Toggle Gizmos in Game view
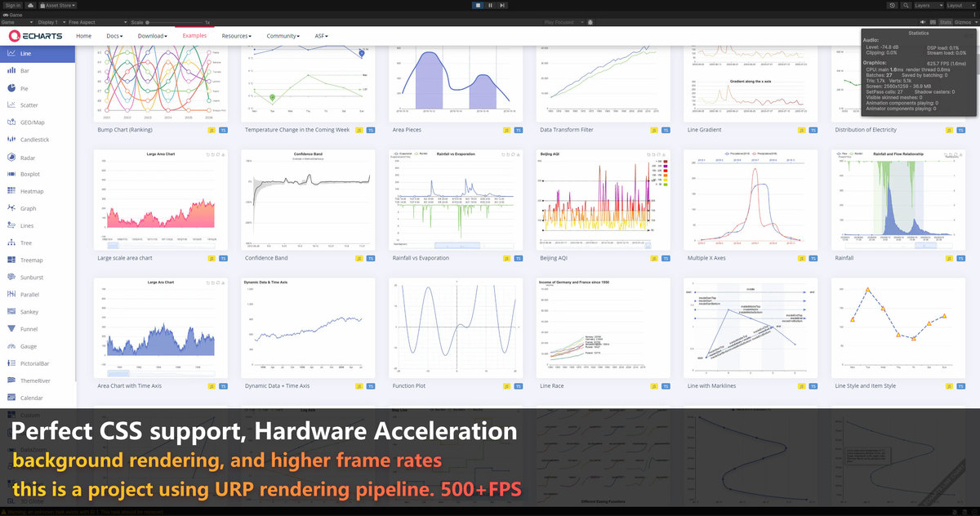Image resolution: width=980 pixels, height=516 pixels. (x=962, y=22)
